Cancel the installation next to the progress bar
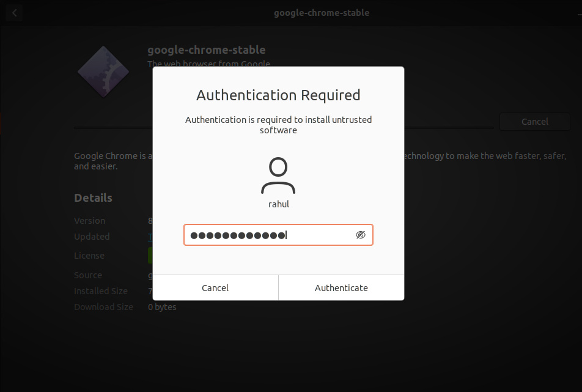Screen dimensions: 582x392 (x=534, y=122)
